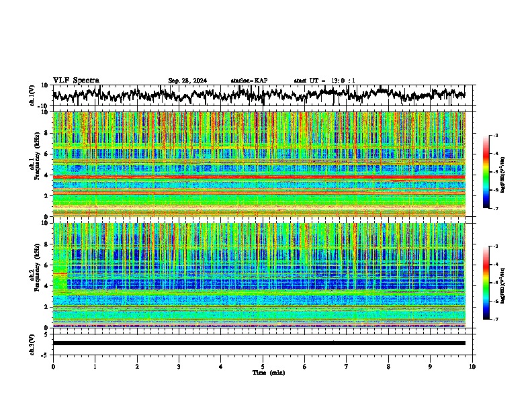Click the strong red band near 4 kHz in ch.1

click(259, 177)
